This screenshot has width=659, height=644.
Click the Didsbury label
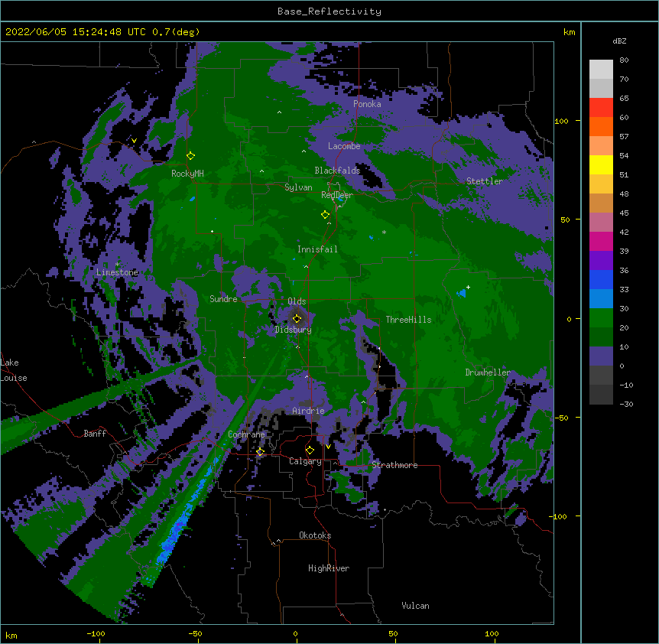[x=294, y=330]
